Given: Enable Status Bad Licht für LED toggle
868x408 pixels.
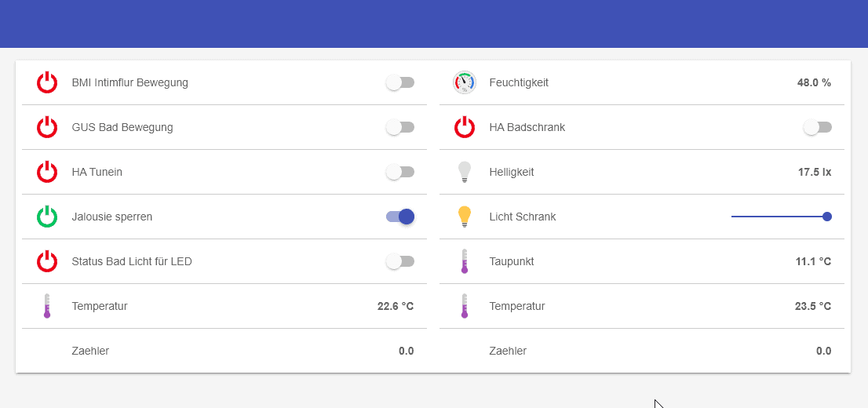Looking at the screenshot, I should [x=400, y=261].
